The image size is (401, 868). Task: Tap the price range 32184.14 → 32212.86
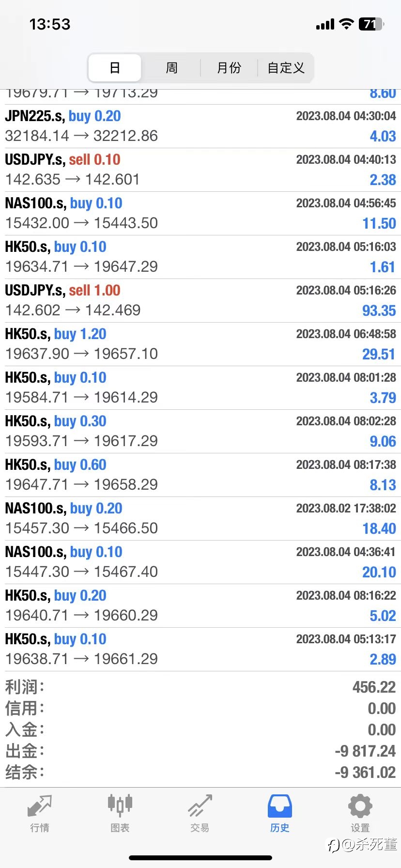81,136
